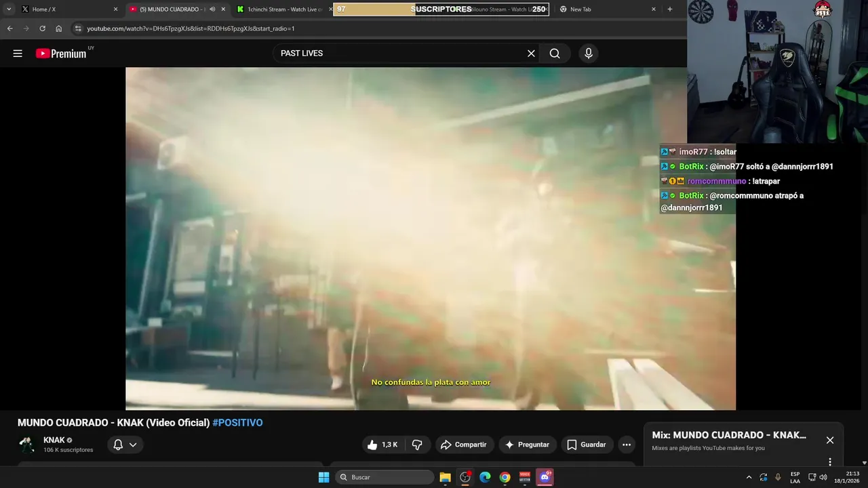Click chat username romcommmuno
Screen dimensions: 868x488
pos(717,181)
